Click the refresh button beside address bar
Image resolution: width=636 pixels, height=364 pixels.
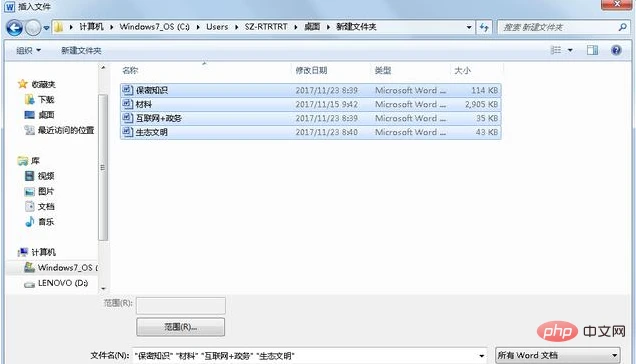484,27
